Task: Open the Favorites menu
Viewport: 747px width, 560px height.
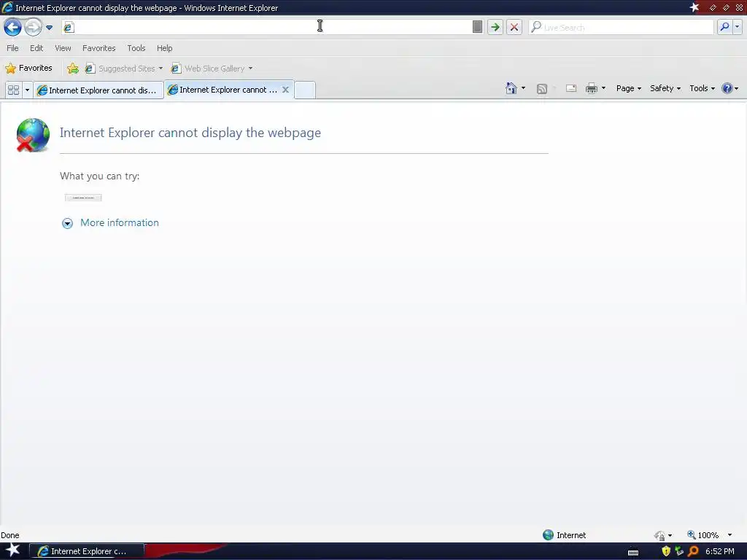Action: pyautogui.click(x=98, y=48)
